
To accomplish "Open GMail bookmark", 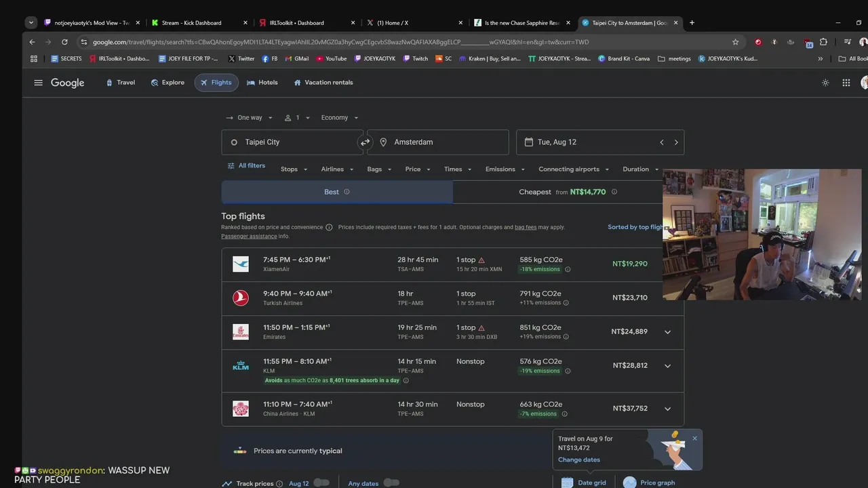I will pyautogui.click(x=297, y=59).
